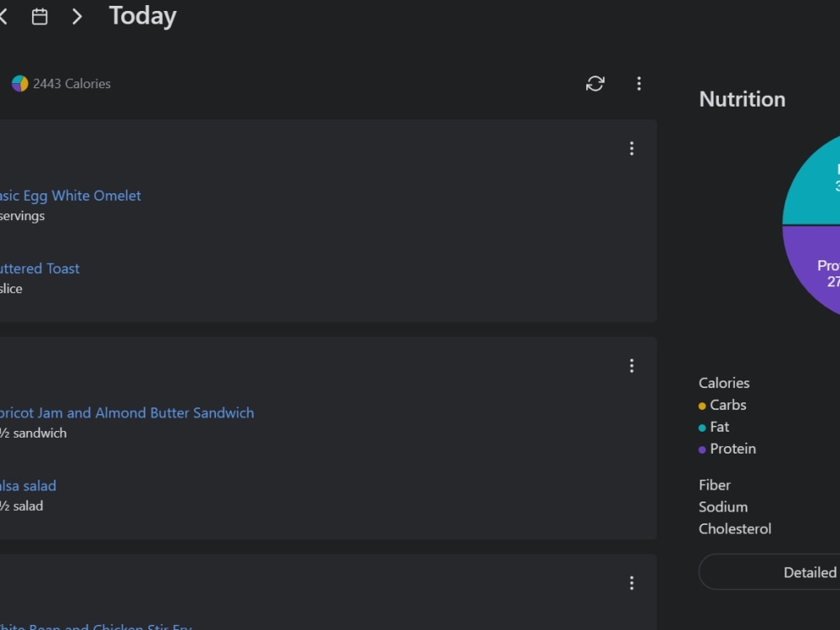840x630 pixels.
Task: Click the macro pie icon beside 2443 Calories
Action: click(x=20, y=83)
